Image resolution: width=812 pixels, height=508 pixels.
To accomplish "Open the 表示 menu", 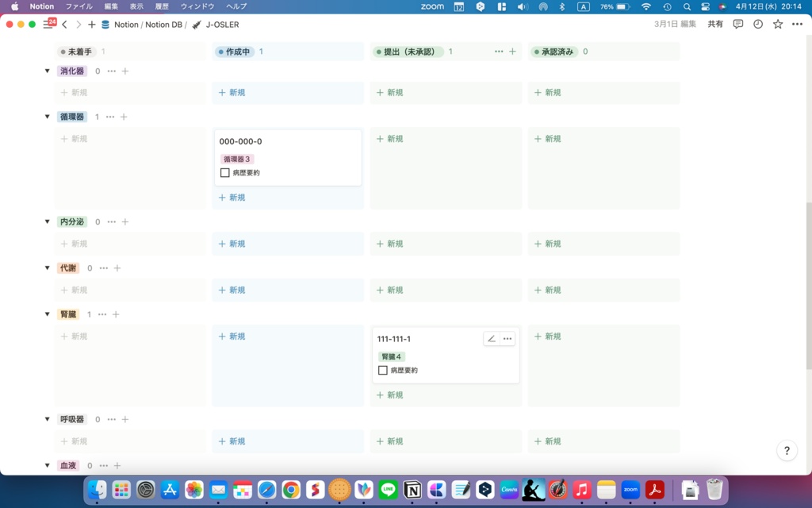I will 136,6.
